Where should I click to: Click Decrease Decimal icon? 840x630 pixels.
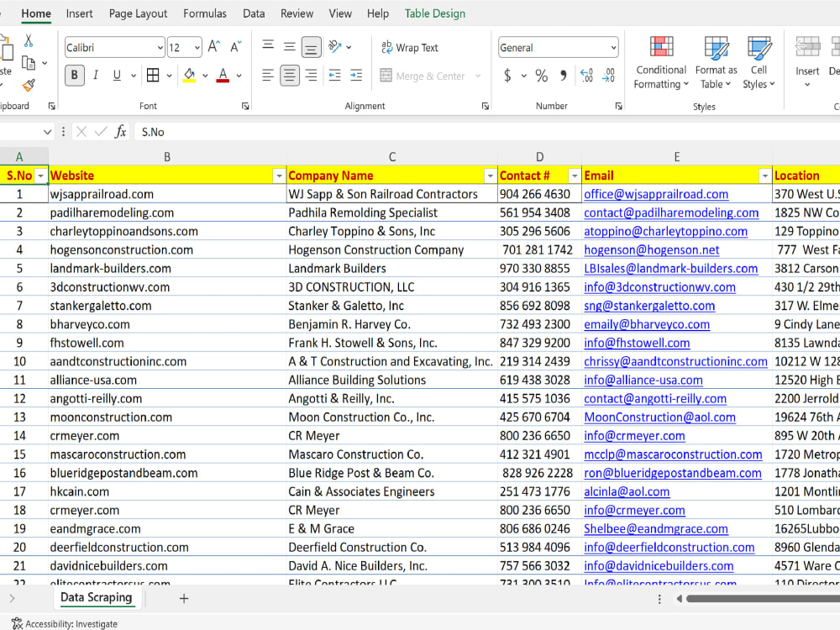[608, 75]
